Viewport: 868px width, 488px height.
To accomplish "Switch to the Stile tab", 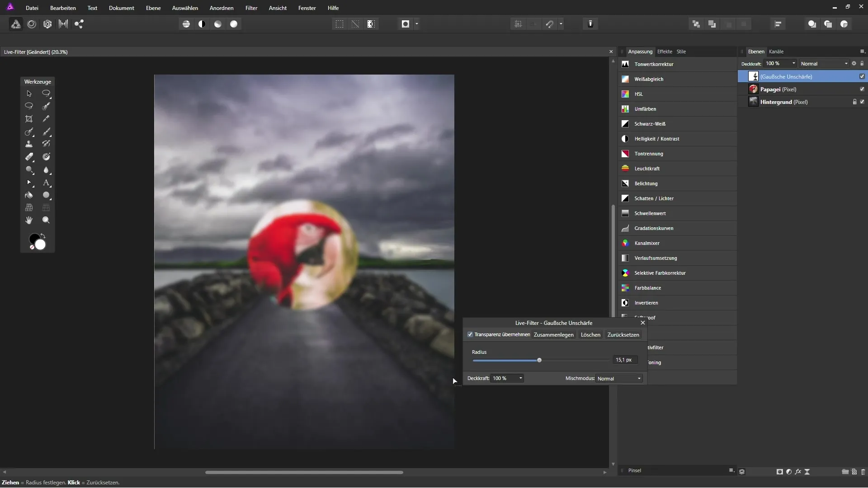I will point(681,52).
